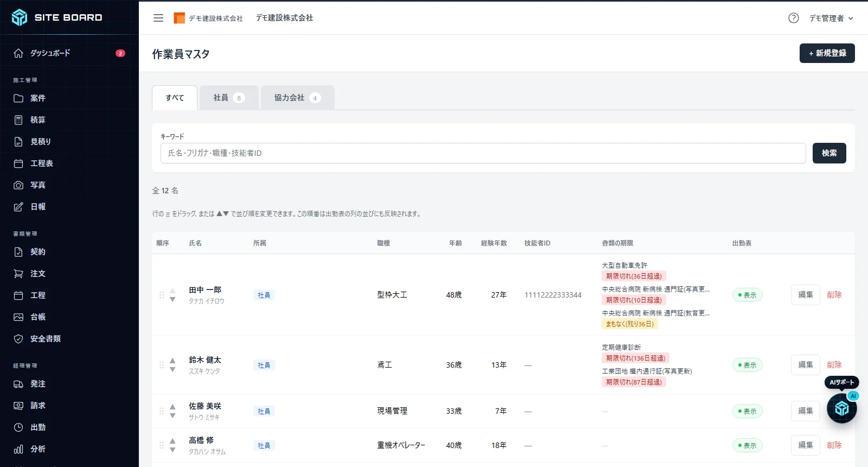The image size is (868, 467).
Task: Click the 検索 search button
Action: [x=829, y=153]
